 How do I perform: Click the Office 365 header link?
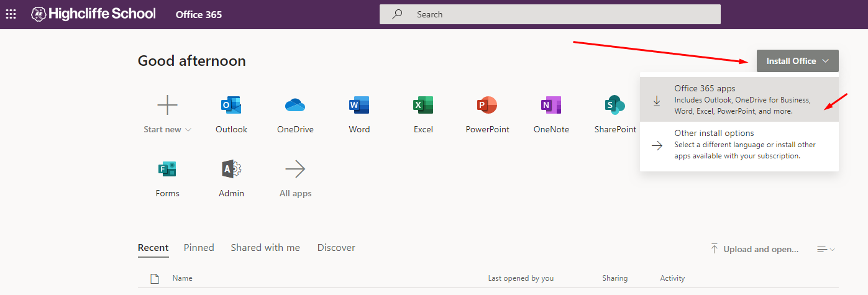tap(199, 14)
